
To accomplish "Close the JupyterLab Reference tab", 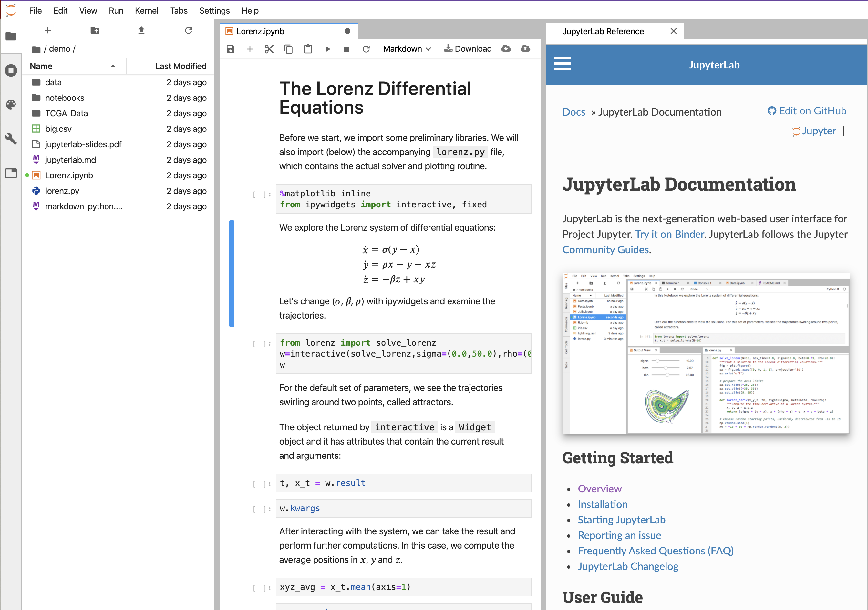I will point(673,31).
